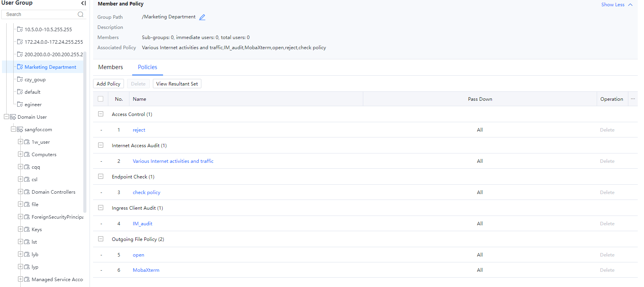Select the Policies tab
This screenshot has width=644, height=287.
click(x=147, y=67)
